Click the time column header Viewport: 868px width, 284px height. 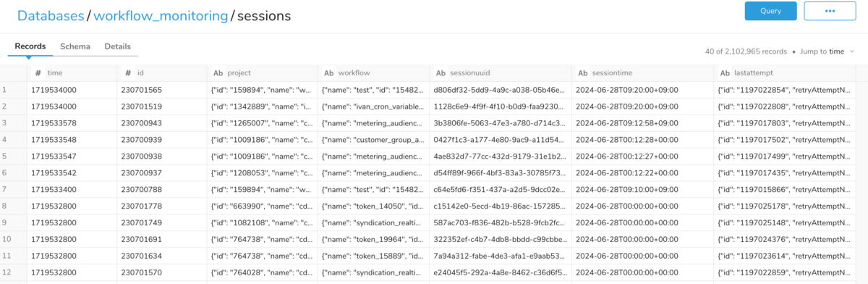pos(72,73)
